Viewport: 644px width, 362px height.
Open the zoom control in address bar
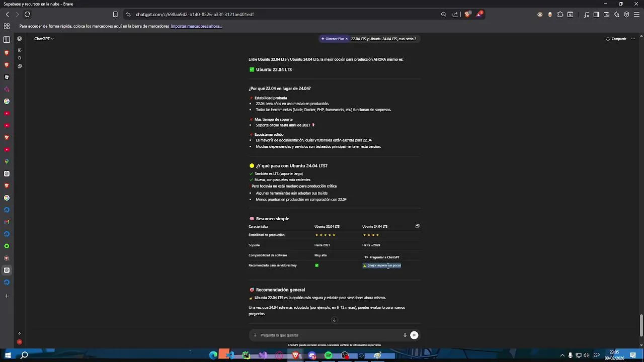443,15
